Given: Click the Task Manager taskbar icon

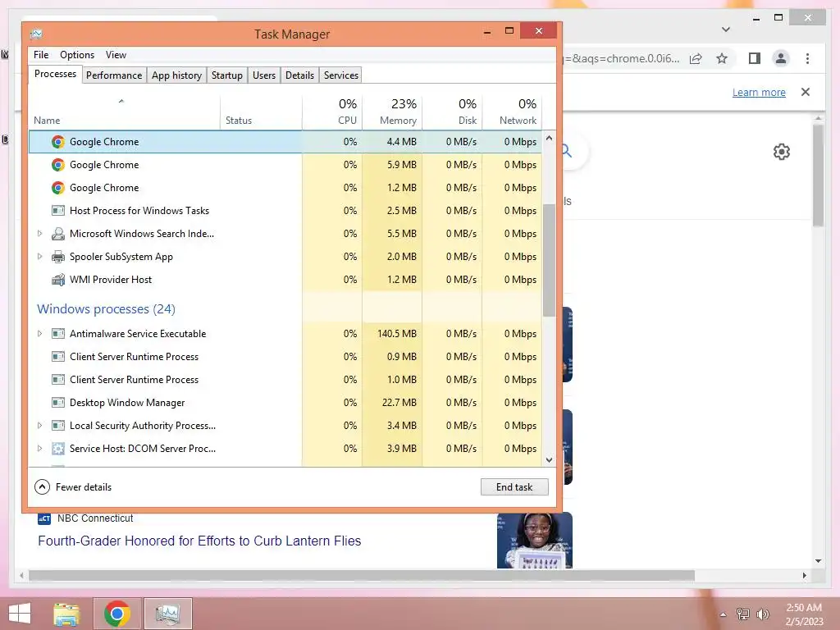Looking at the screenshot, I should coord(168,614).
